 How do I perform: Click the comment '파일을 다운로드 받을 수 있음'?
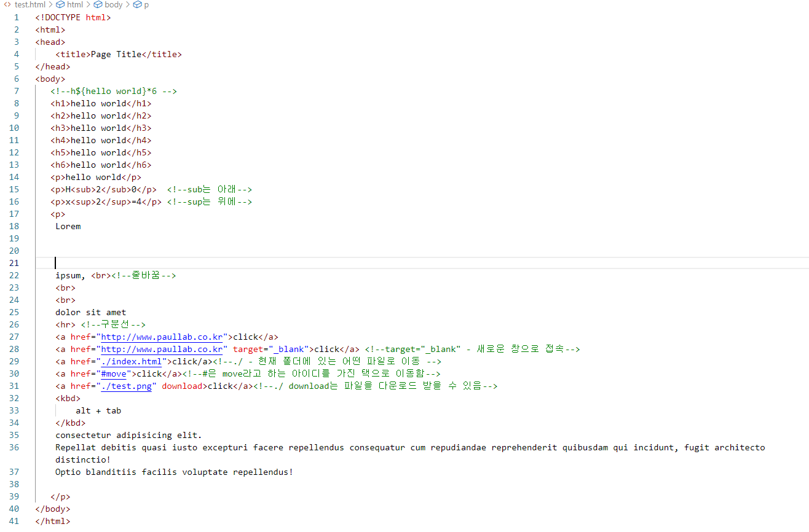pyautogui.click(x=376, y=386)
